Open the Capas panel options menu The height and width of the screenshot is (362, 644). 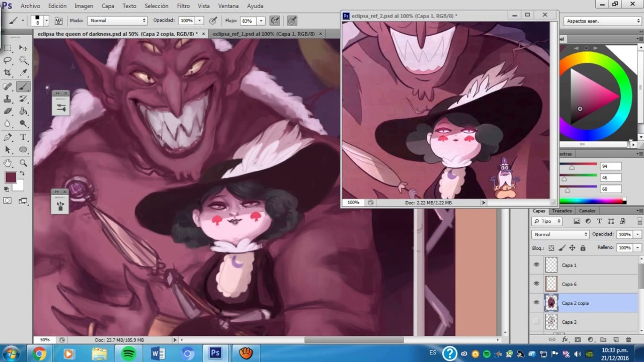pos(640,211)
